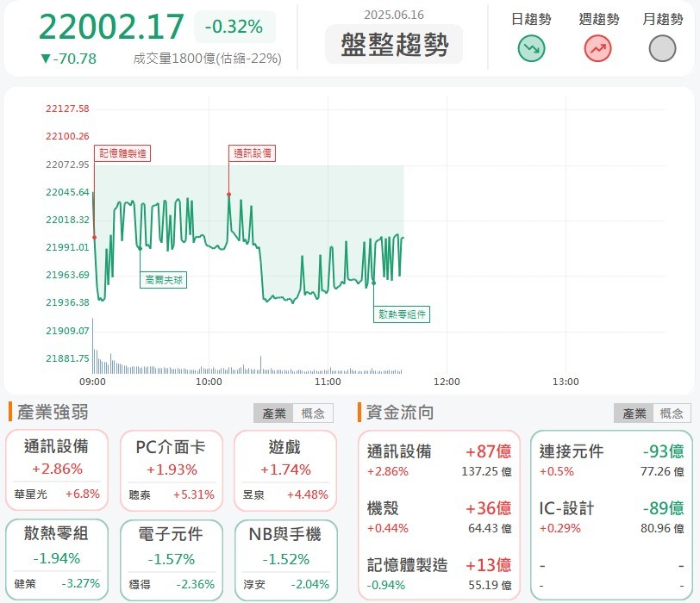
Task: Click the index value 22002.17
Action: tap(111, 27)
